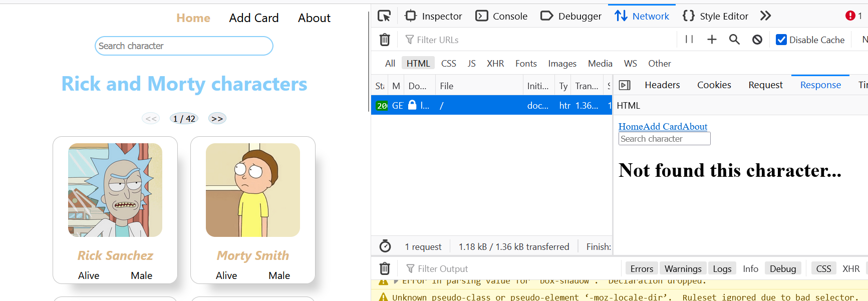Open the Debugger tab
Screen dimensions: 868x301
point(571,16)
